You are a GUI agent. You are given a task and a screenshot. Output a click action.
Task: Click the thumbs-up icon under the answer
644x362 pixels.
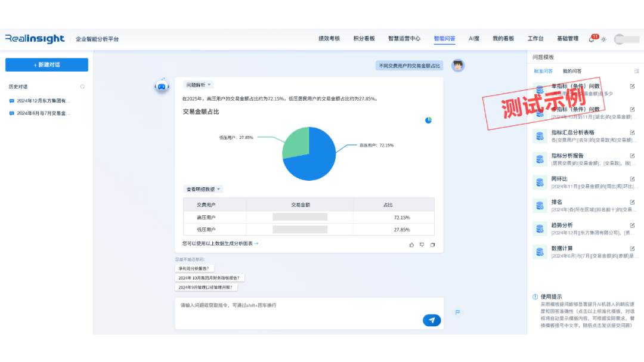tap(411, 246)
